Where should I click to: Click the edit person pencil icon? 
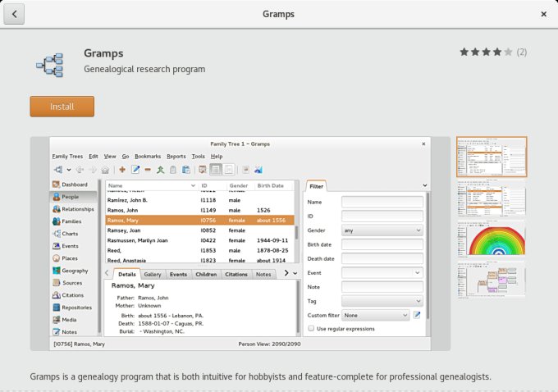click(x=135, y=170)
